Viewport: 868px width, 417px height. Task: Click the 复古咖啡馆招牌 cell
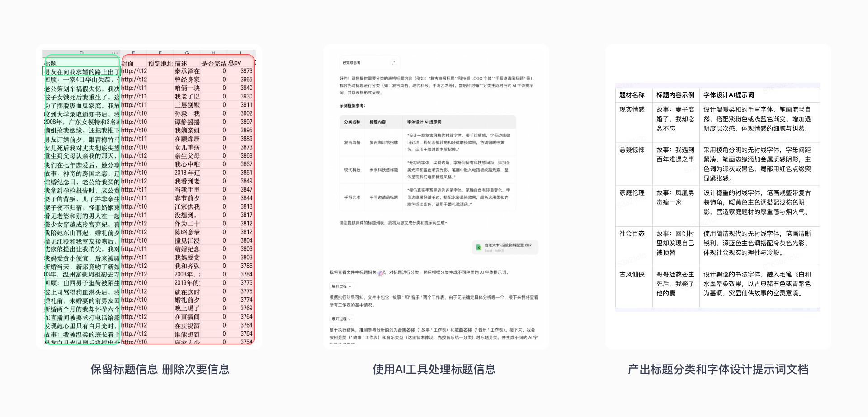pyautogui.click(x=384, y=142)
